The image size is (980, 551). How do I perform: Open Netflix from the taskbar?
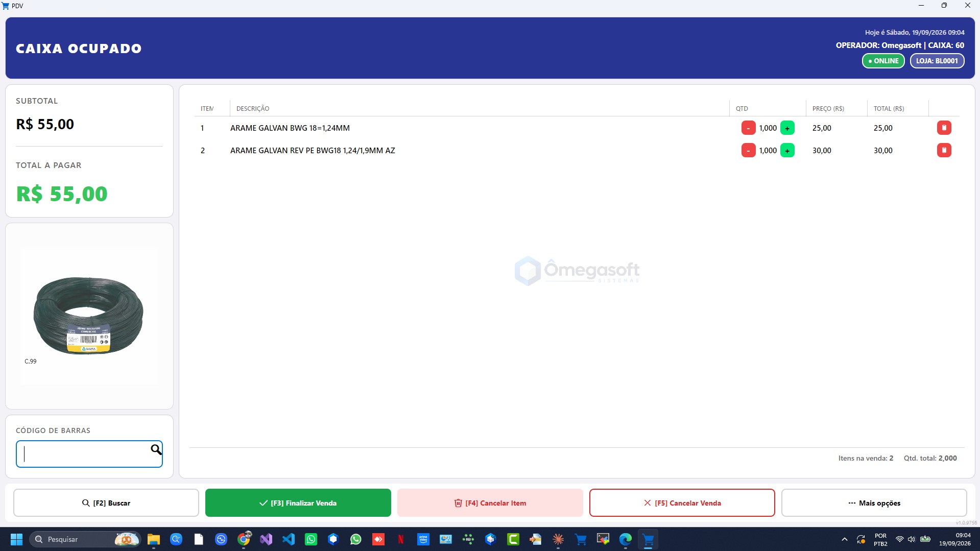401,539
